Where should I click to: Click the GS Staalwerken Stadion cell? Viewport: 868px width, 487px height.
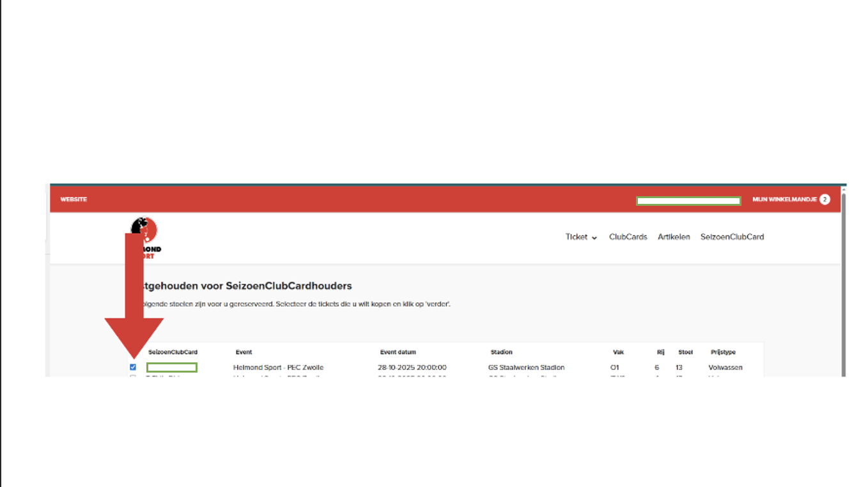coord(526,367)
